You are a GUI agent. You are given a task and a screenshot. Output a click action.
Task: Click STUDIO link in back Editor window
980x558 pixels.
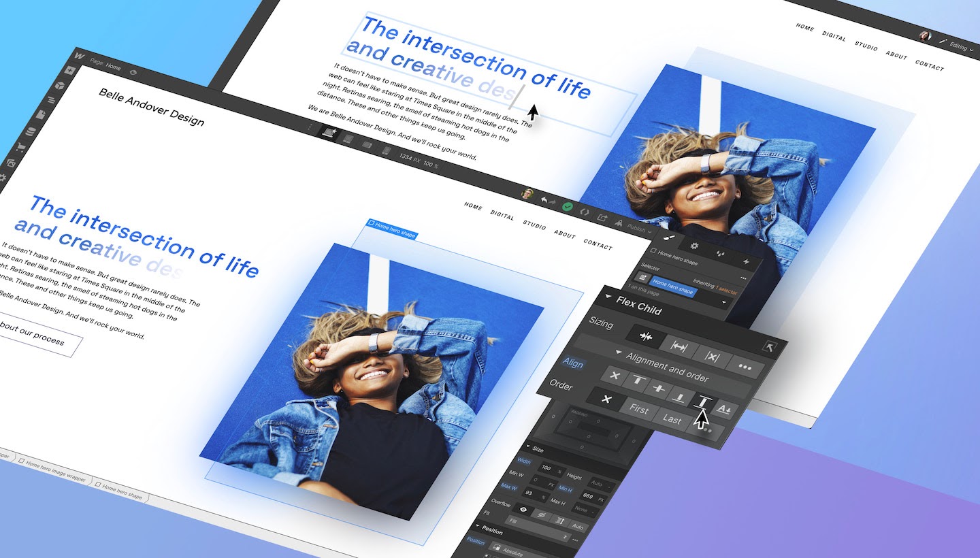[x=866, y=46]
